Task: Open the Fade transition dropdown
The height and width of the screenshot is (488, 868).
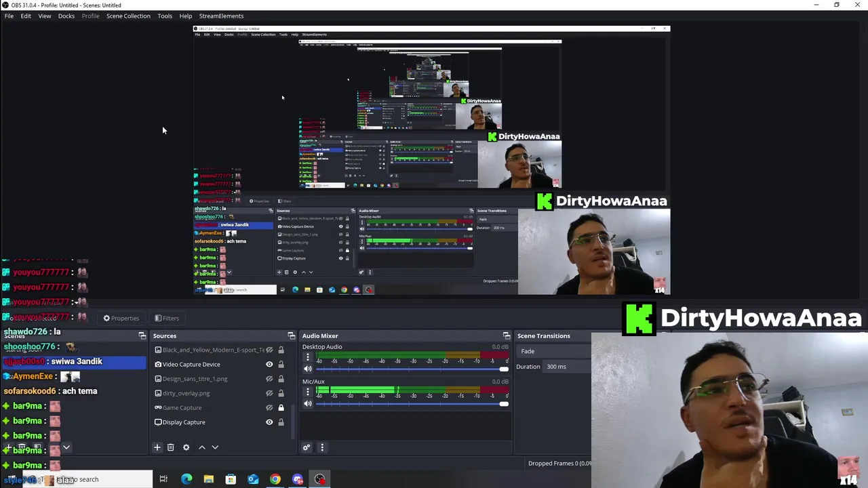Action: pos(553,351)
